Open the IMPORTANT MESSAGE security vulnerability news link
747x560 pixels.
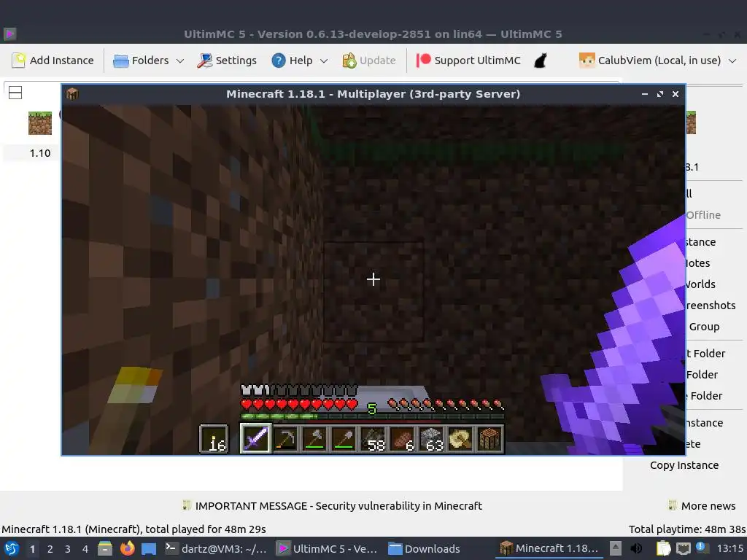(332, 506)
